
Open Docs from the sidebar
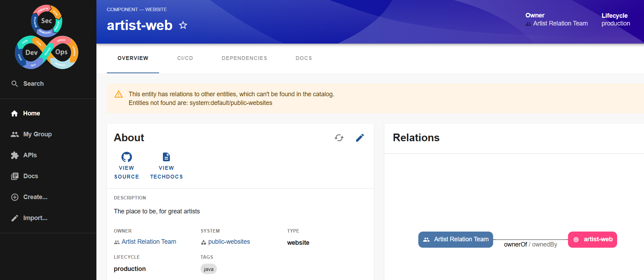(31, 176)
